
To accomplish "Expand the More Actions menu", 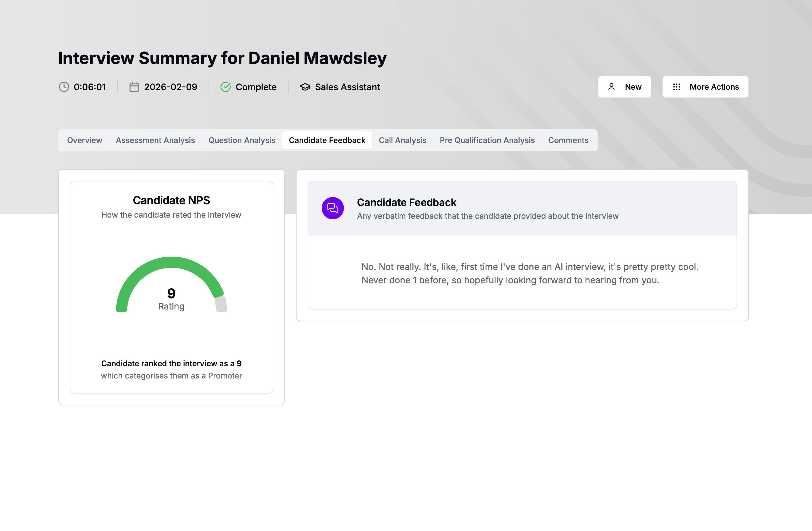I will [x=705, y=87].
